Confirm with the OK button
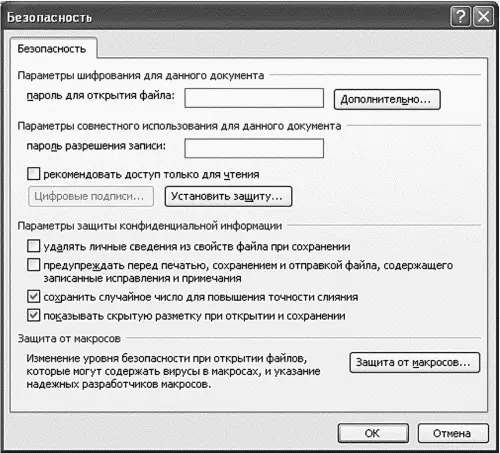Image resolution: width=500 pixels, height=453 pixels. click(x=373, y=433)
